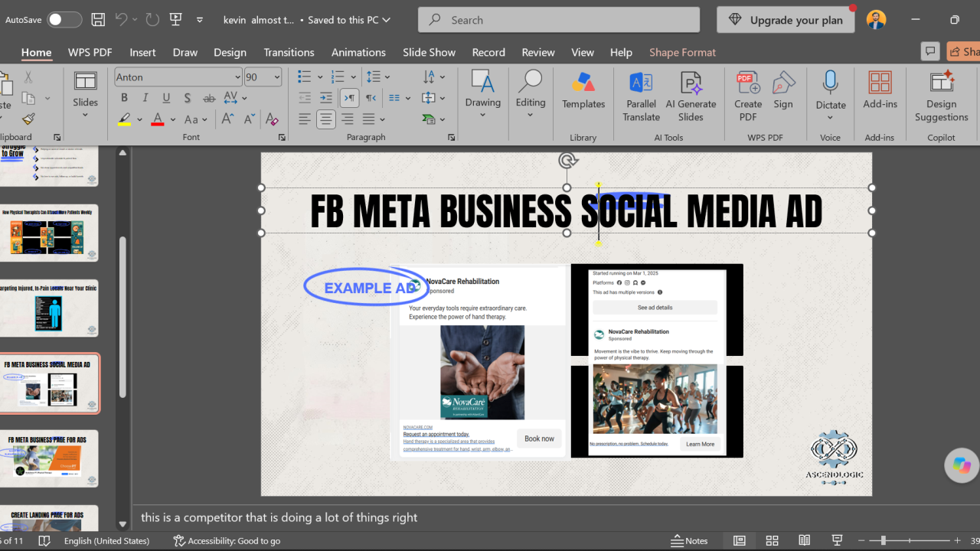This screenshot has width=980, height=551.
Task: Open the Add-ins button
Action: click(880, 90)
